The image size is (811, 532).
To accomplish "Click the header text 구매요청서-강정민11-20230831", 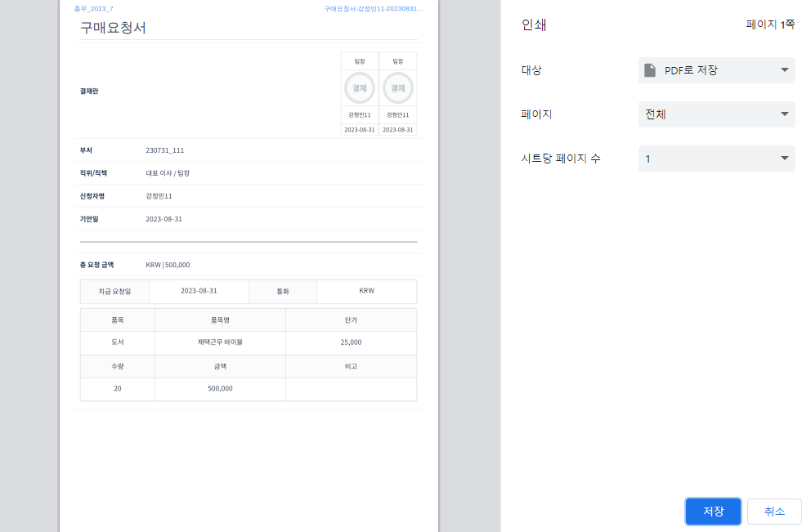I will (x=373, y=9).
